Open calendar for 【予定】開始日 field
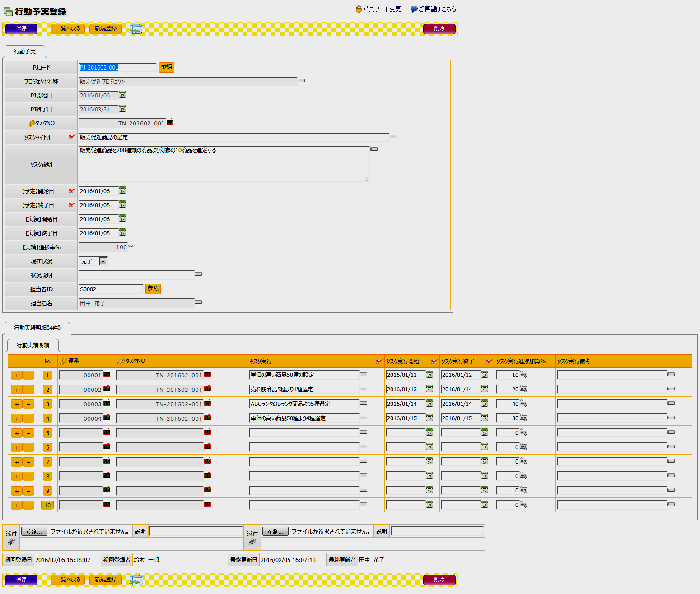Screen dimensions: 700x594 pyautogui.click(x=122, y=191)
